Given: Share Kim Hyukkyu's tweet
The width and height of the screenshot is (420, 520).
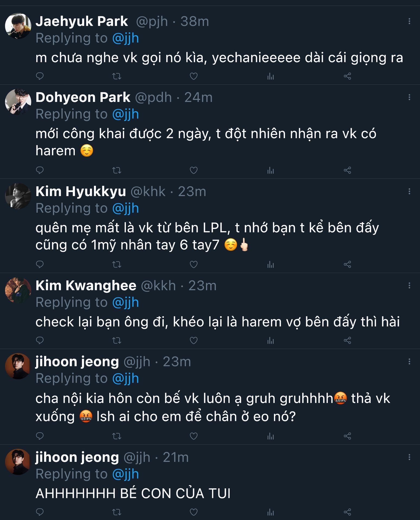Looking at the screenshot, I should coord(347,264).
